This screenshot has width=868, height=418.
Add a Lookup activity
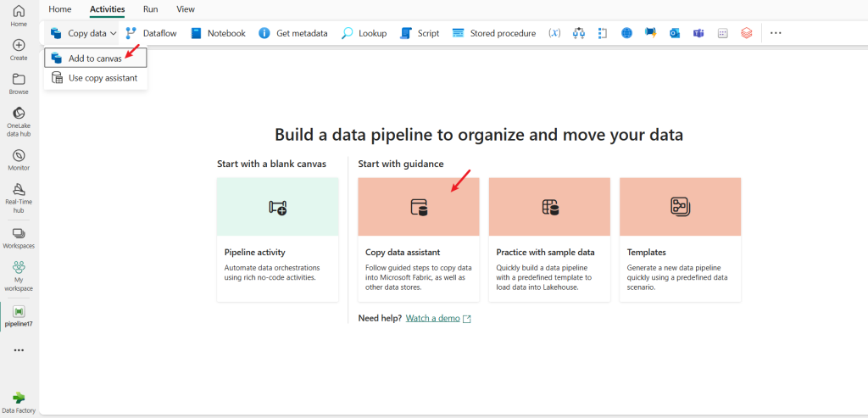click(364, 33)
